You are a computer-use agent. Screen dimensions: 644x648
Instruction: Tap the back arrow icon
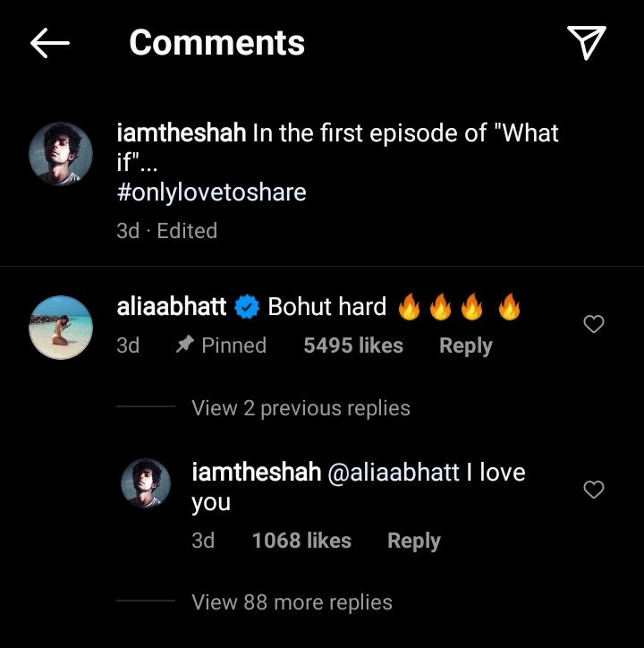click(50, 43)
